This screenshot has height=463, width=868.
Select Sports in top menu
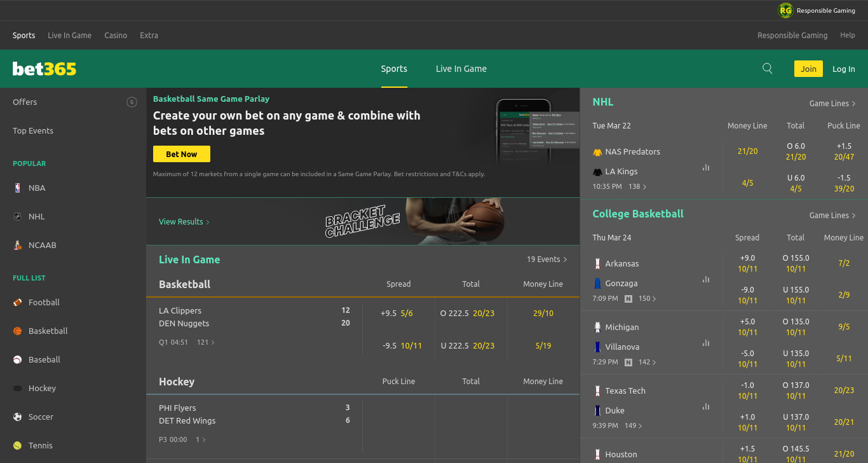pos(24,36)
